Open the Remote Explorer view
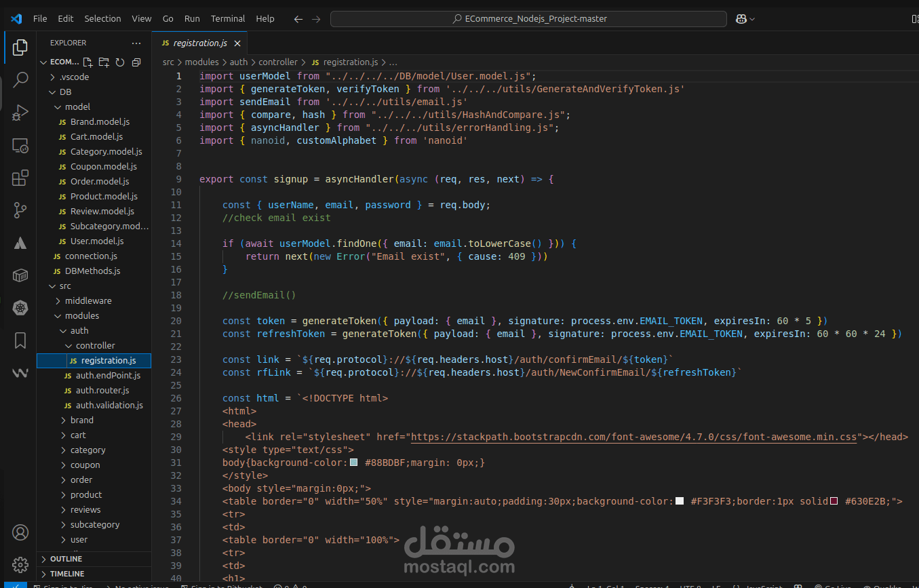The height and width of the screenshot is (588, 919). click(x=20, y=145)
